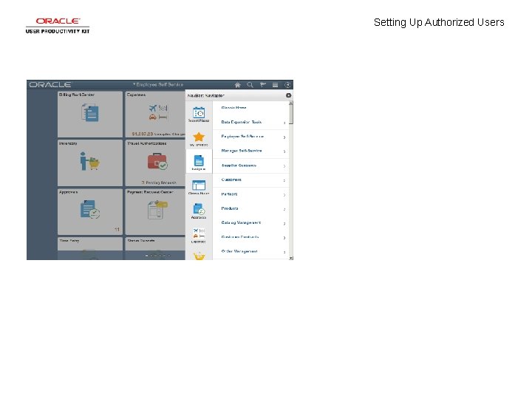
Task: Select Classic Home in Navigator list
Action: tap(250, 108)
